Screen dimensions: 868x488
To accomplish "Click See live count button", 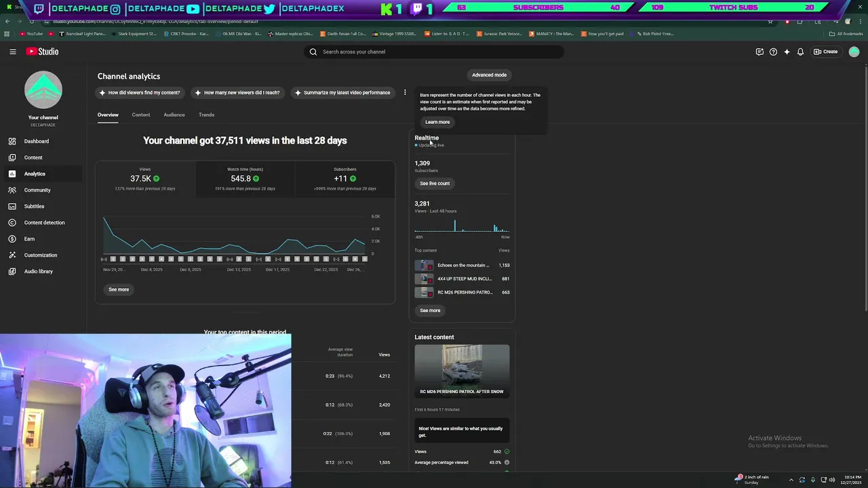I will (x=435, y=183).
